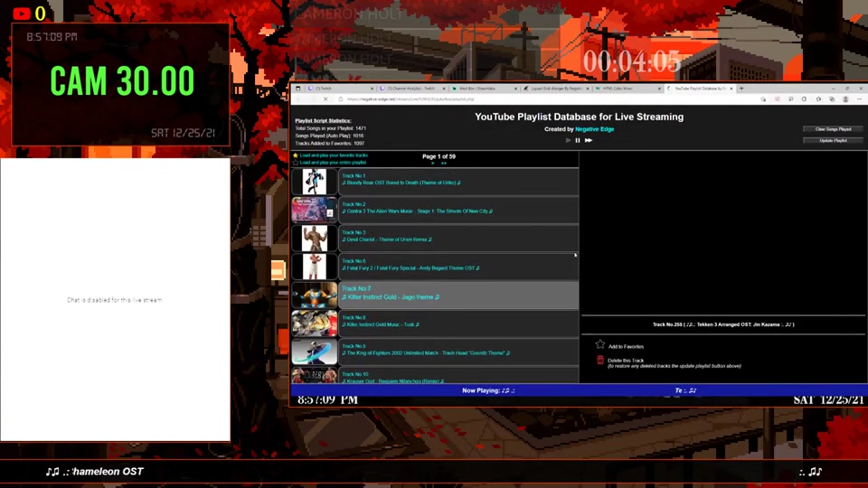Click the red Delete this Track trash icon
The width and height of the screenshot is (868, 488).
point(599,361)
